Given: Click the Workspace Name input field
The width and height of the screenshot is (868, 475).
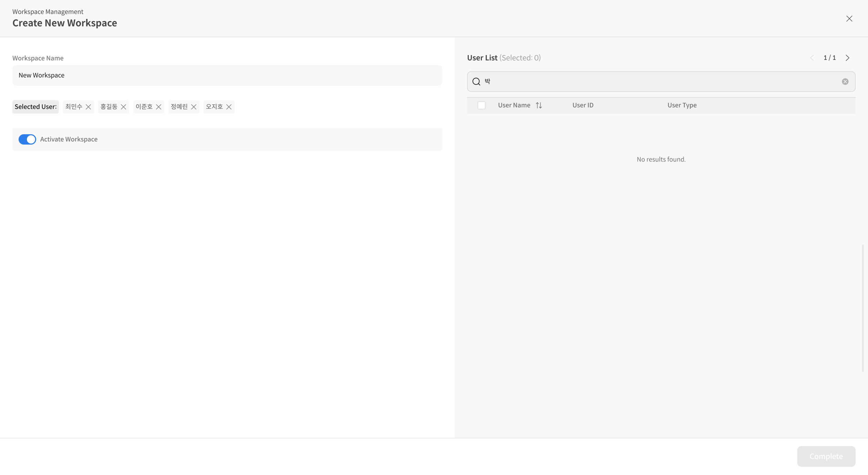Looking at the screenshot, I should 227,75.
